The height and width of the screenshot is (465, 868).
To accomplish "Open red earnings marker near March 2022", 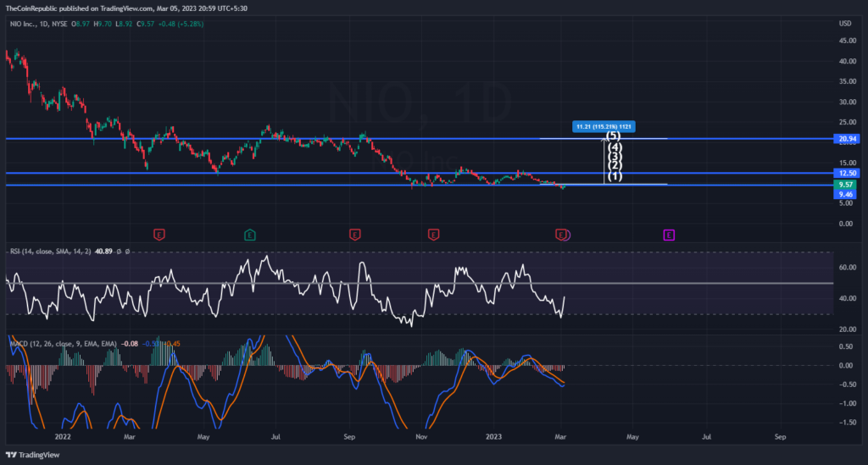I will pyautogui.click(x=158, y=233).
